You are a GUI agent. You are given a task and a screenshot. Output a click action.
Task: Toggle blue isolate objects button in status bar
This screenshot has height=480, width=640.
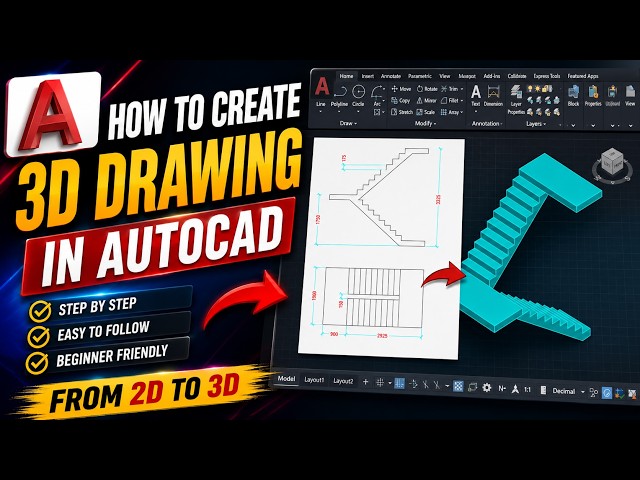coord(607,393)
